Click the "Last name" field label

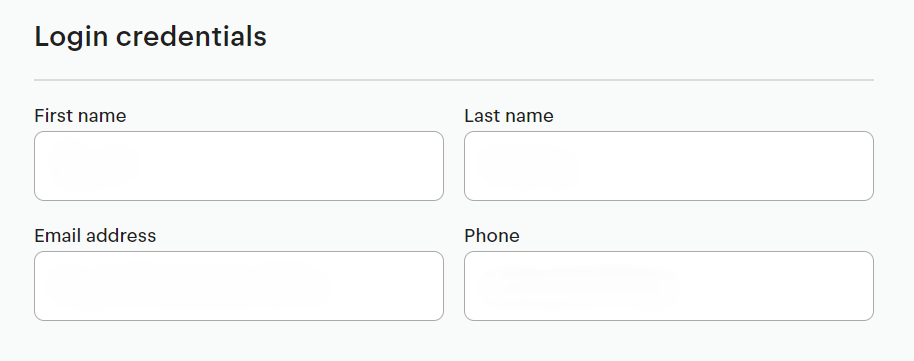[509, 115]
